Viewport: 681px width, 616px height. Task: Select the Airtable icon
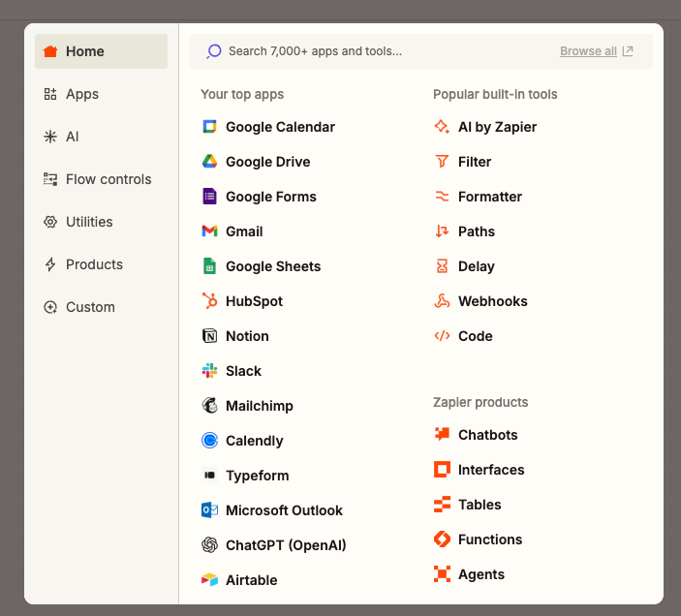[209, 580]
